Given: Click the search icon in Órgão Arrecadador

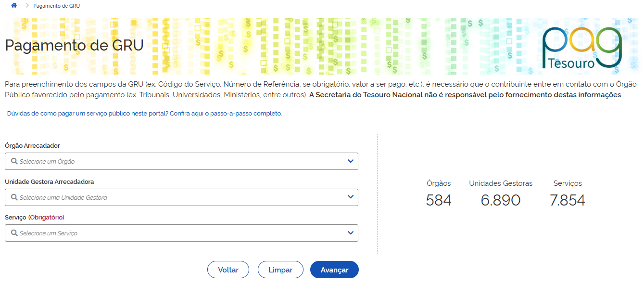Looking at the screenshot, I should pyautogui.click(x=14, y=161).
